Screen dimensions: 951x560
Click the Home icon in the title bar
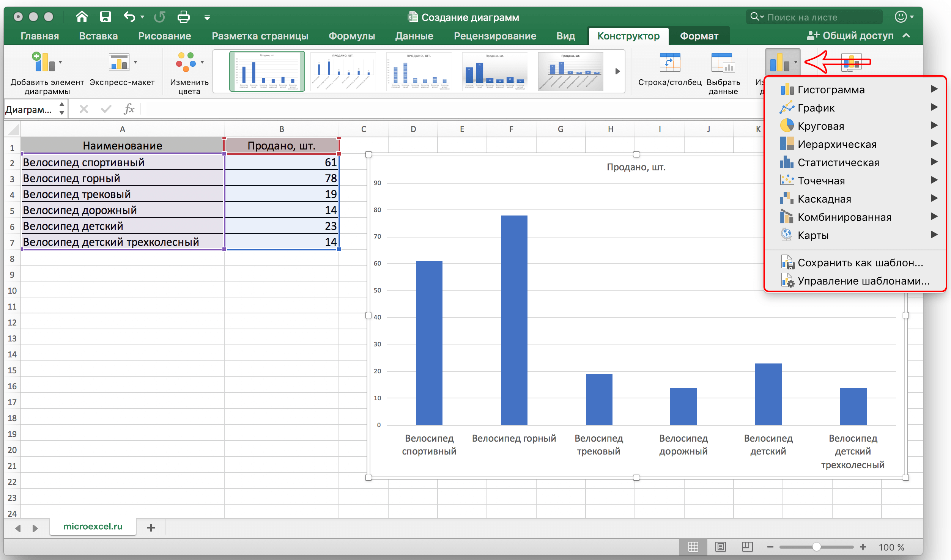(x=82, y=17)
